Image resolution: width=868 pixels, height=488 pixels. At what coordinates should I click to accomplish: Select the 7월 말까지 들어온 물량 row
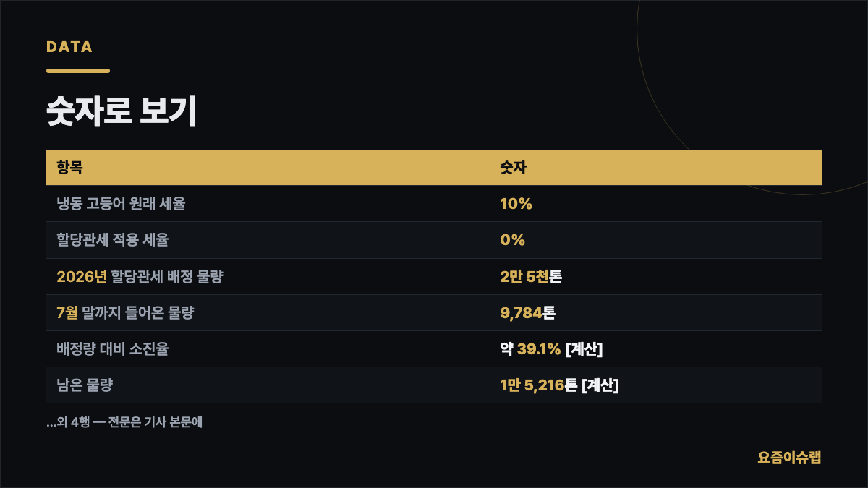434,312
